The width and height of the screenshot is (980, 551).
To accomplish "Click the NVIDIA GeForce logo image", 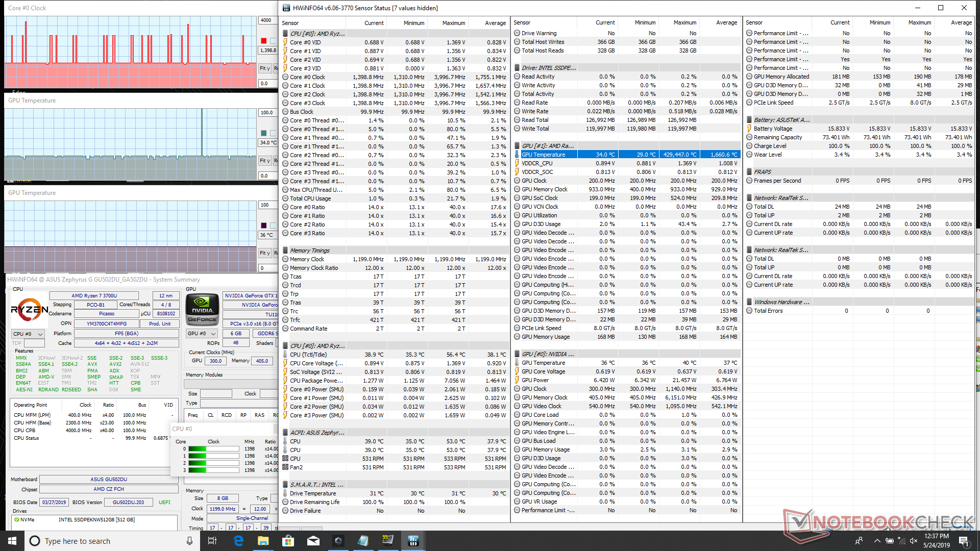I will 202,309.
